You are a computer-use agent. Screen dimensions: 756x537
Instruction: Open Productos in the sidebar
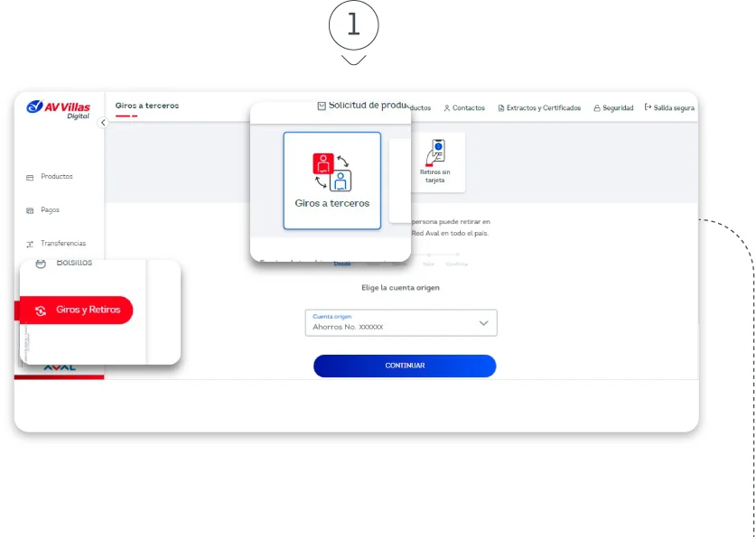56,177
